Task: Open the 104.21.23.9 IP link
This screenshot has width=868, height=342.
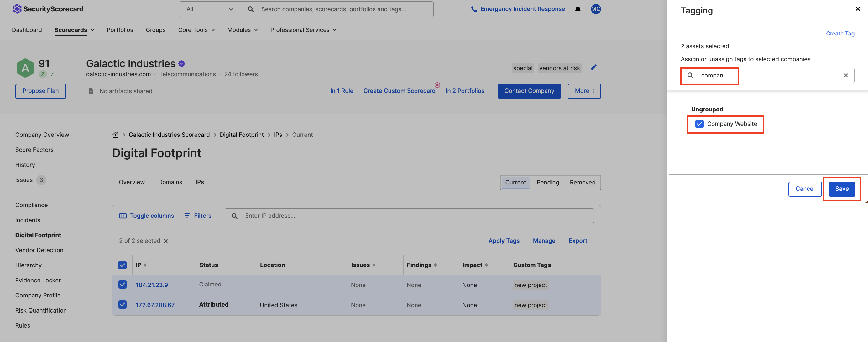Action: pos(152,285)
